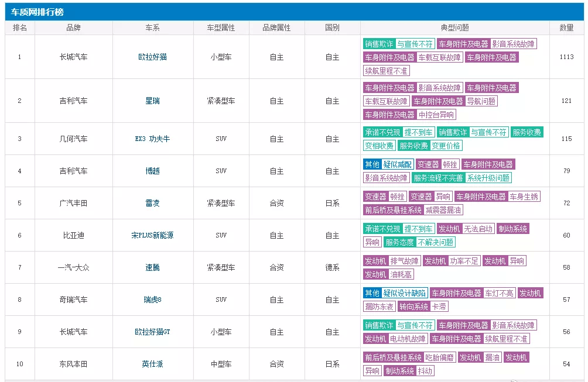Click the 吃胎偏磨 tag in 英仕派 row

click(x=439, y=357)
